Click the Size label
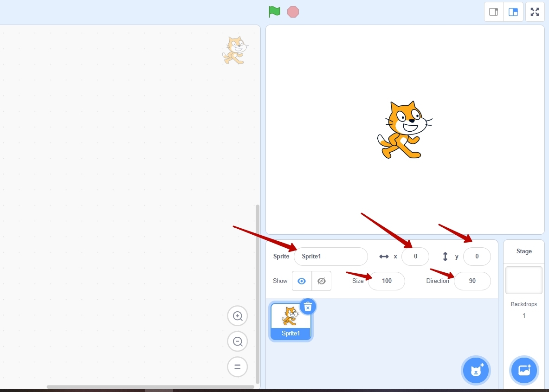 [358, 281]
